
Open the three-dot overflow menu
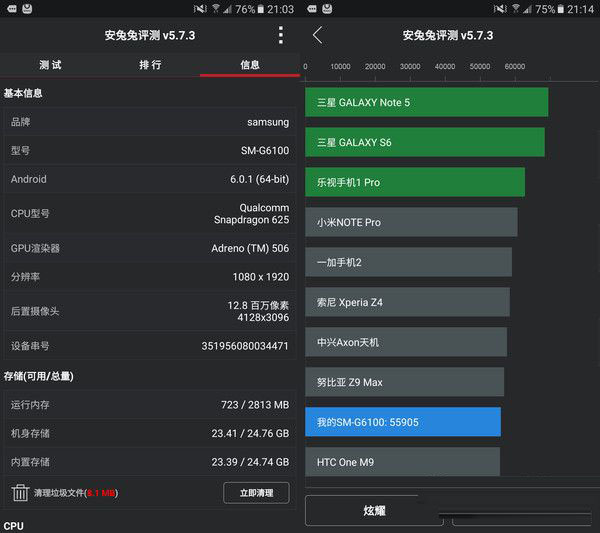pos(281,35)
